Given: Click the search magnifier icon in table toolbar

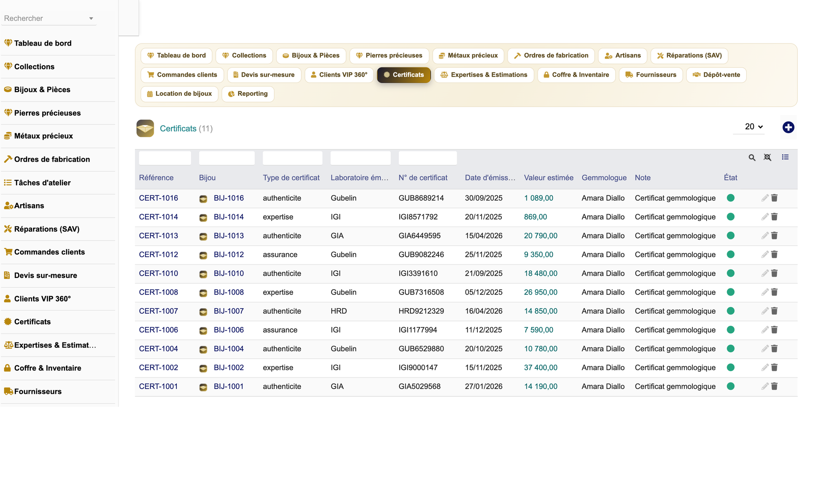Looking at the screenshot, I should (x=752, y=157).
